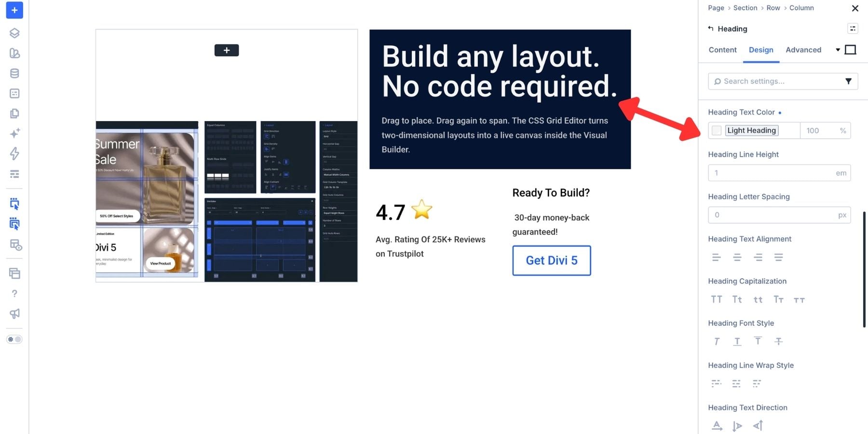Image resolution: width=868 pixels, height=434 pixels.
Task: Choose uppercase TT heading capitalization
Action: pyautogui.click(x=717, y=299)
